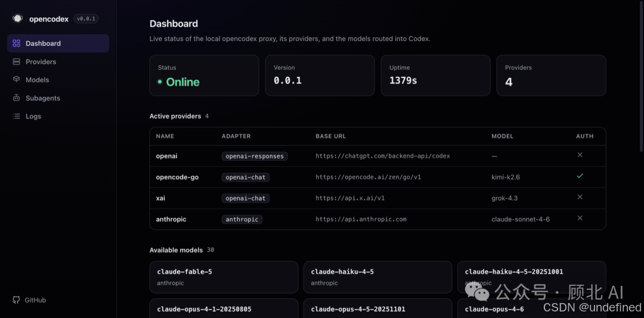Click the green auth checkmark for opencode-go
Image resolution: width=644 pixels, height=318 pixels.
(x=580, y=176)
